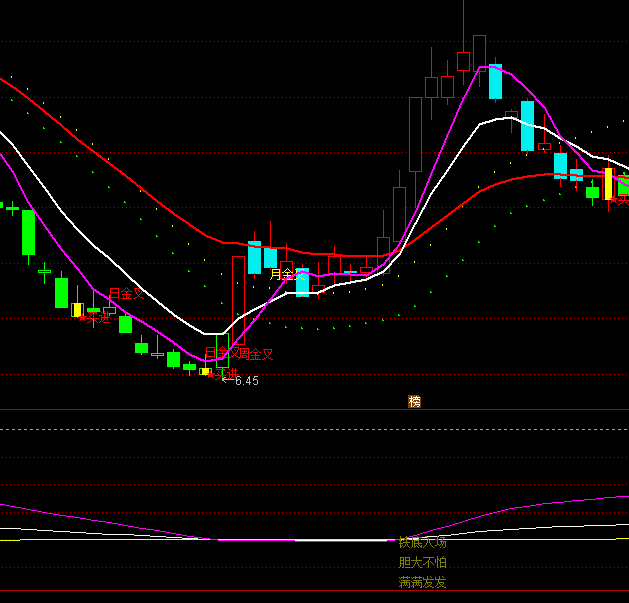
Task: Click the green cross doji candle near left
Action: click(44, 271)
